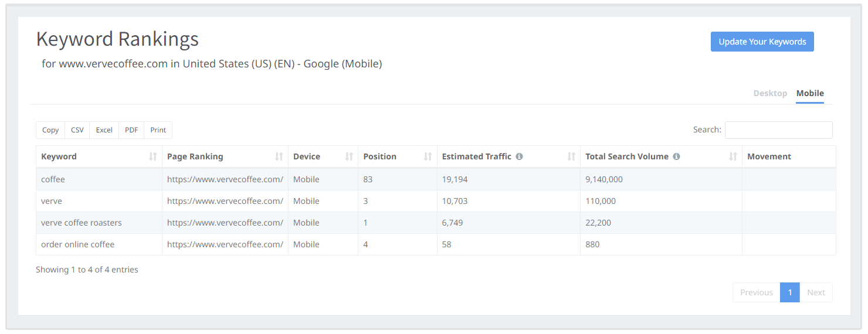
Task: Sort by Page Ranking arrows icon
Action: [x=279, y=156]
